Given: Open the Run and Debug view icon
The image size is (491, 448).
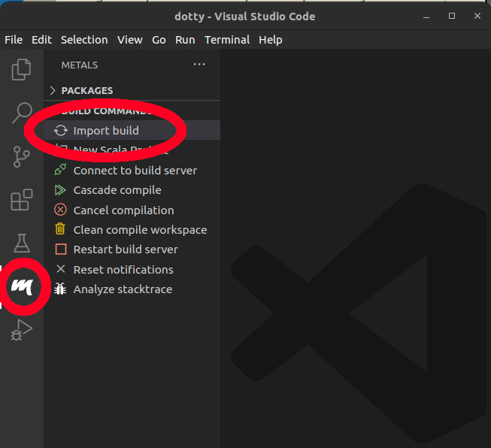Looking at the screenshot, I should pyautogui.click(x=21, y=329).
